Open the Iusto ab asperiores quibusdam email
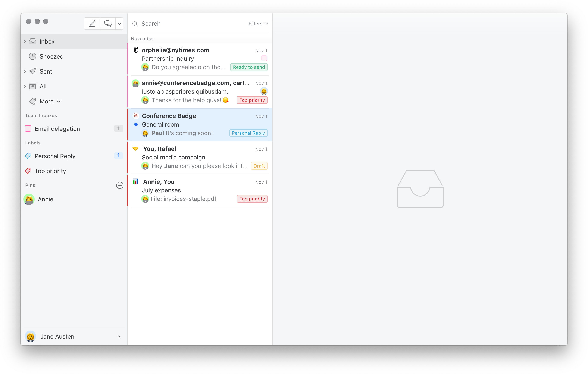The height and width of the screenshot is (374, 588). point(200,92)
